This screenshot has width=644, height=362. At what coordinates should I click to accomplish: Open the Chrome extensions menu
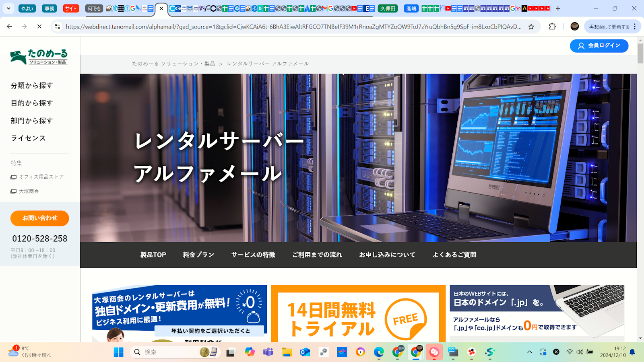pos(552,27)
